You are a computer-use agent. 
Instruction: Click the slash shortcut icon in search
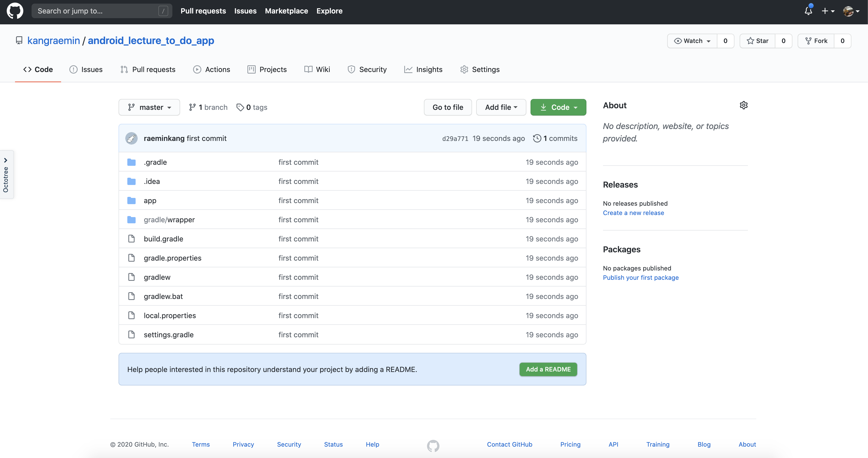point(163,11)
